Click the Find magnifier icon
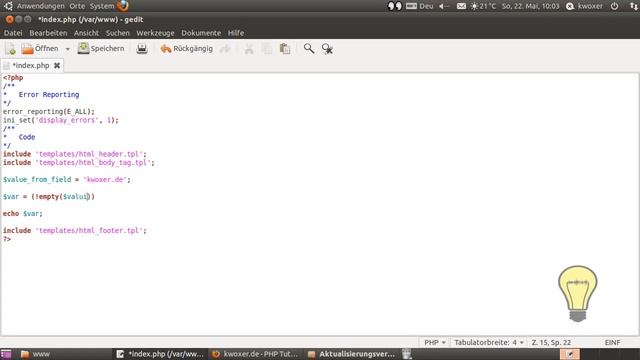The height and width of the screenshot is (360, 640). point(309,49)
